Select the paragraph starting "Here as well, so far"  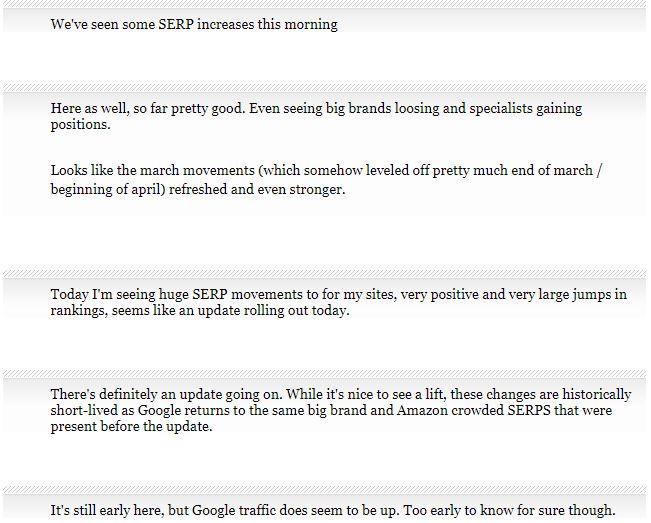point(316,116)
